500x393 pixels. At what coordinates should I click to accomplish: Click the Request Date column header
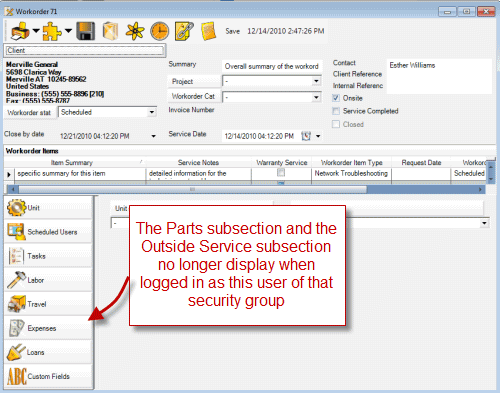[421, 163]
